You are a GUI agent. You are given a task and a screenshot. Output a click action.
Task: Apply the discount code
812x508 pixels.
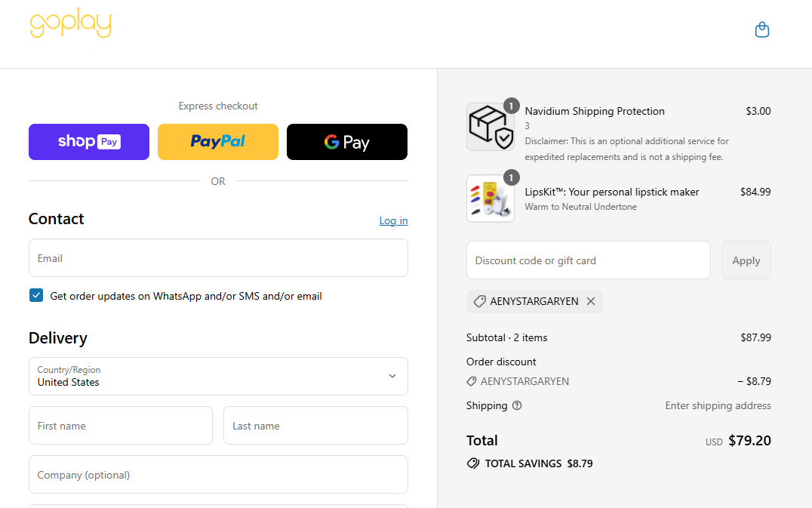[x=746, y=260]
